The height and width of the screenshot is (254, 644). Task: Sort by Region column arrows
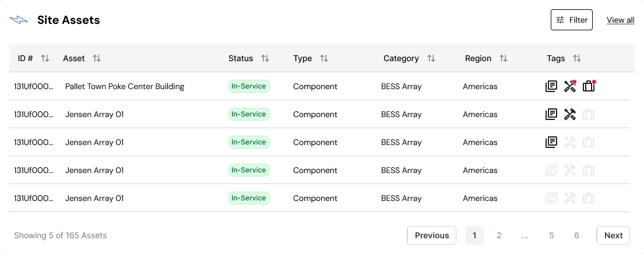tap(504, 58)
